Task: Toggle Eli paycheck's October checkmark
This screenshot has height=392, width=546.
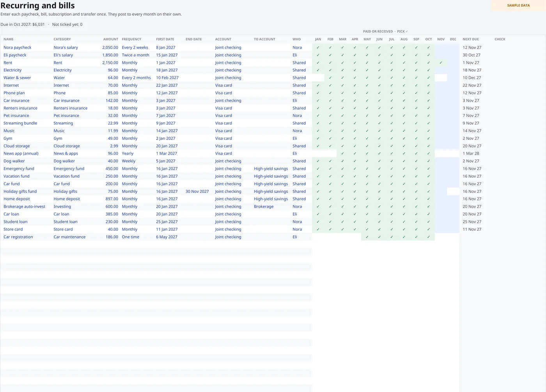Action: pyautogui.click(x=428, y=55)
